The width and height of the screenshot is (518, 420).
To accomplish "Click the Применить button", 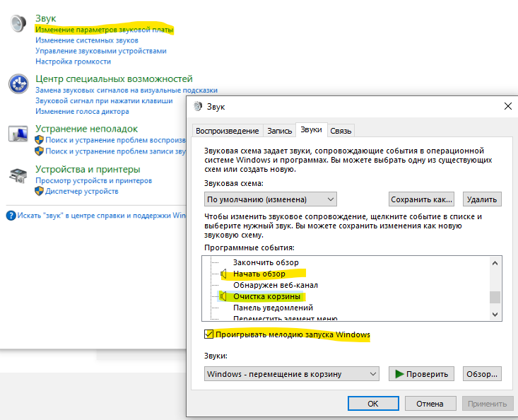I will click(488, 404).
